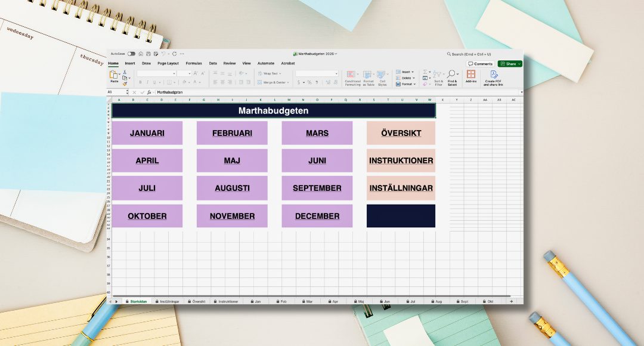Image resolution: width=644 pixels, height=346 pixels.
Task: Click the Comments button
Action: tap(481, 64)
